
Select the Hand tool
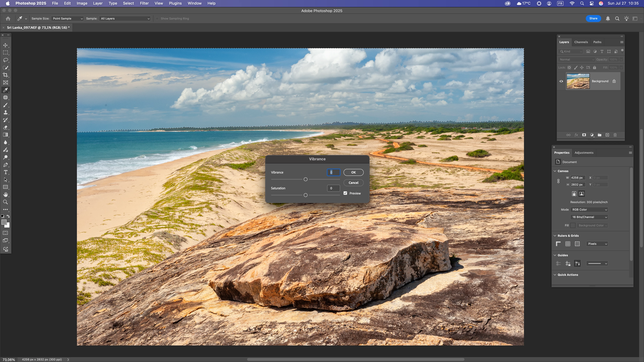point(5,195)
